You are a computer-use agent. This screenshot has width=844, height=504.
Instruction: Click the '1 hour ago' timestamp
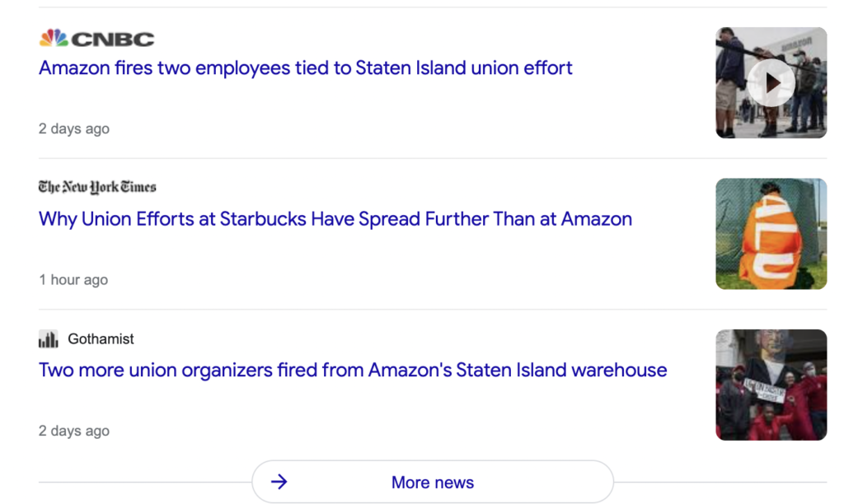73,280
